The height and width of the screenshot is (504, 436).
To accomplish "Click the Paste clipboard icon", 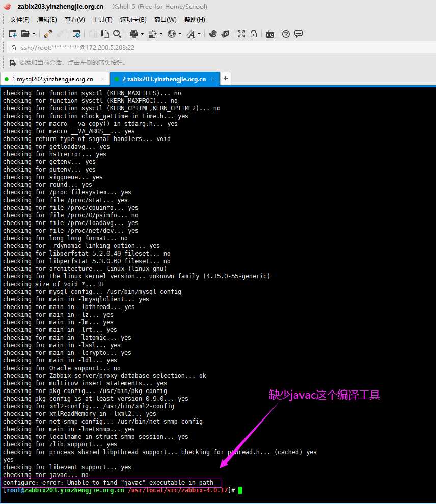I will point(105,34).
